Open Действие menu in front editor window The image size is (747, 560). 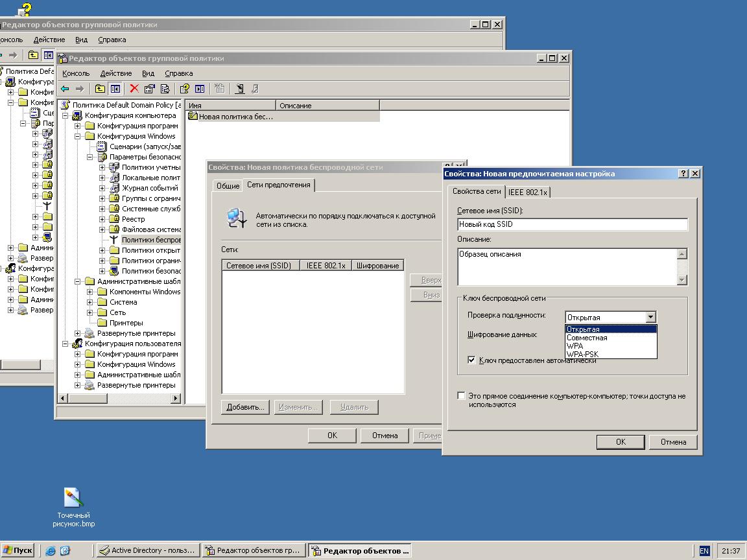116,73
